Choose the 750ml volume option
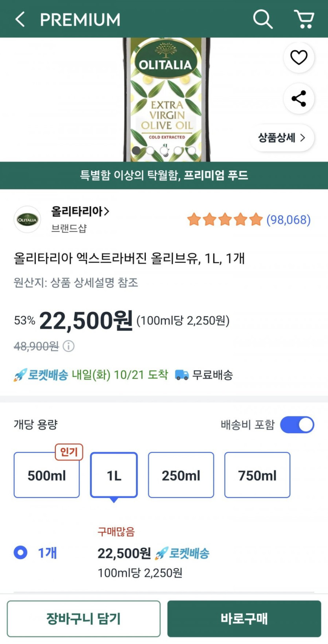The height and width of the screenshot is (644, 328). coord(257,475)
